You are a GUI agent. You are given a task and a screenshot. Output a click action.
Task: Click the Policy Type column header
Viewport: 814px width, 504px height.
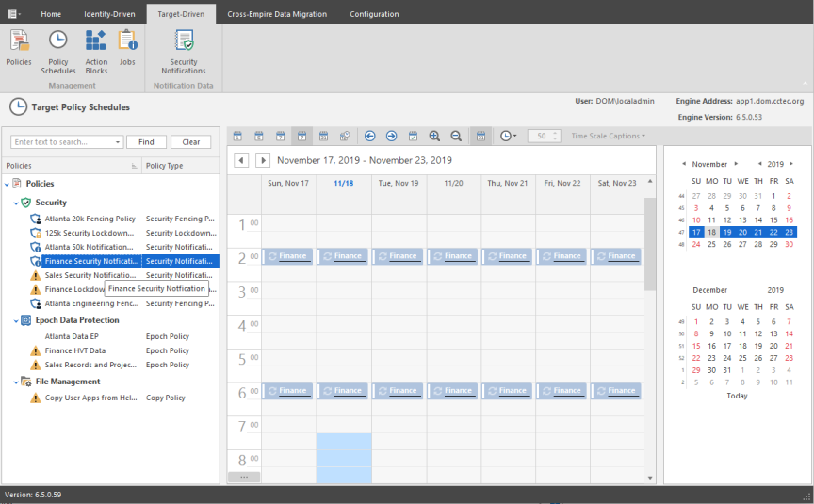click(181, 166)
